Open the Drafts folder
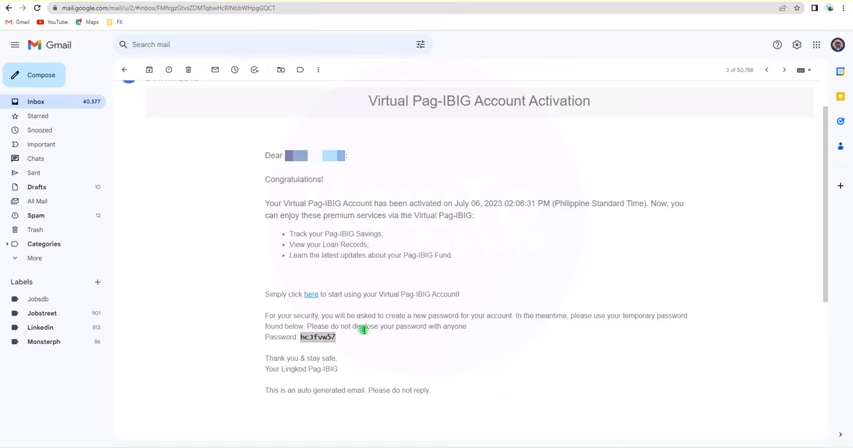The height and width of the screenshot is (448, 853). [53, 186]
